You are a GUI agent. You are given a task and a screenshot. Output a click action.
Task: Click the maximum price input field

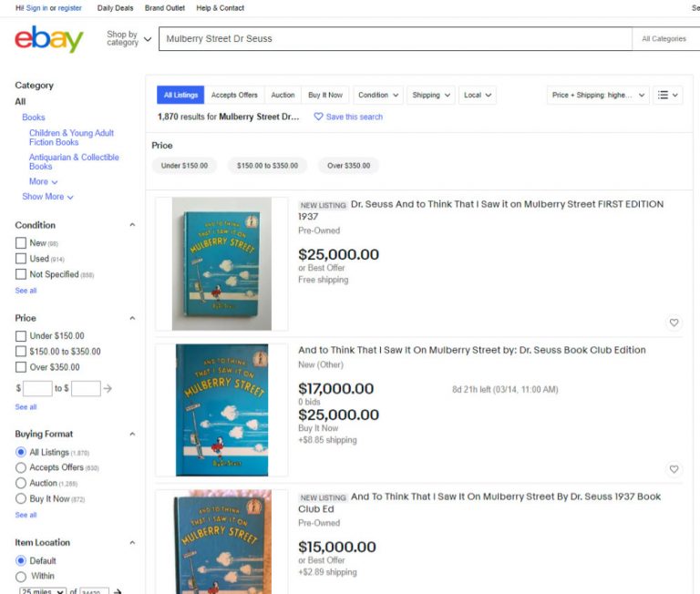[86, 388]
